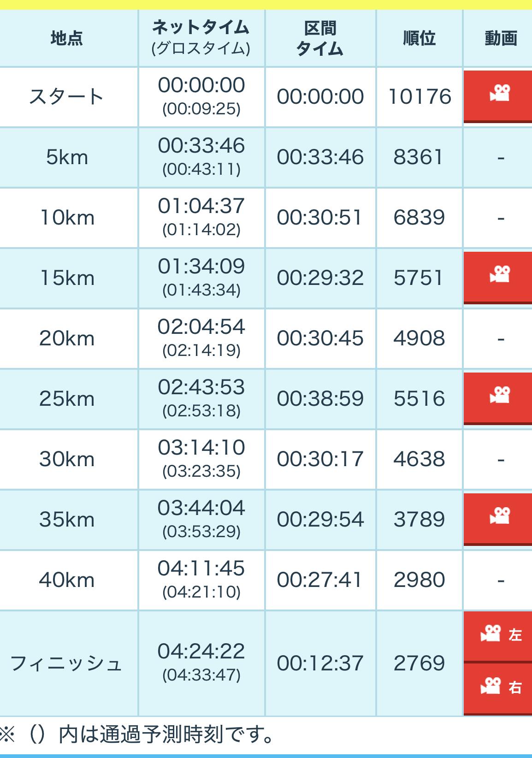Viewport: 532px width, 758px height.
Task: Select the 30km row label
Action: click(x=67, y=459)
